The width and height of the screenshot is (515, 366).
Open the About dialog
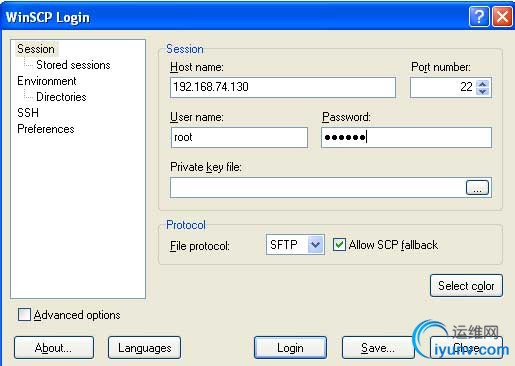click(x=54, y=348)
